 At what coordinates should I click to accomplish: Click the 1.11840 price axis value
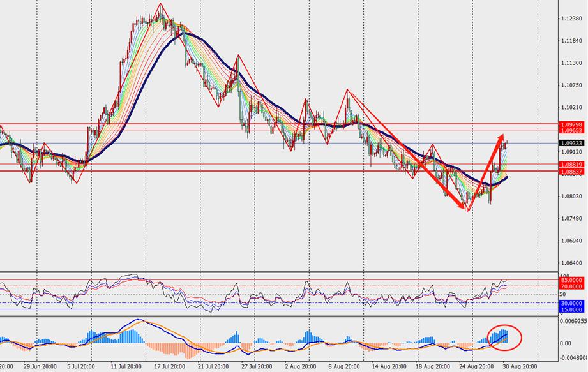click(x=572, y=41)
